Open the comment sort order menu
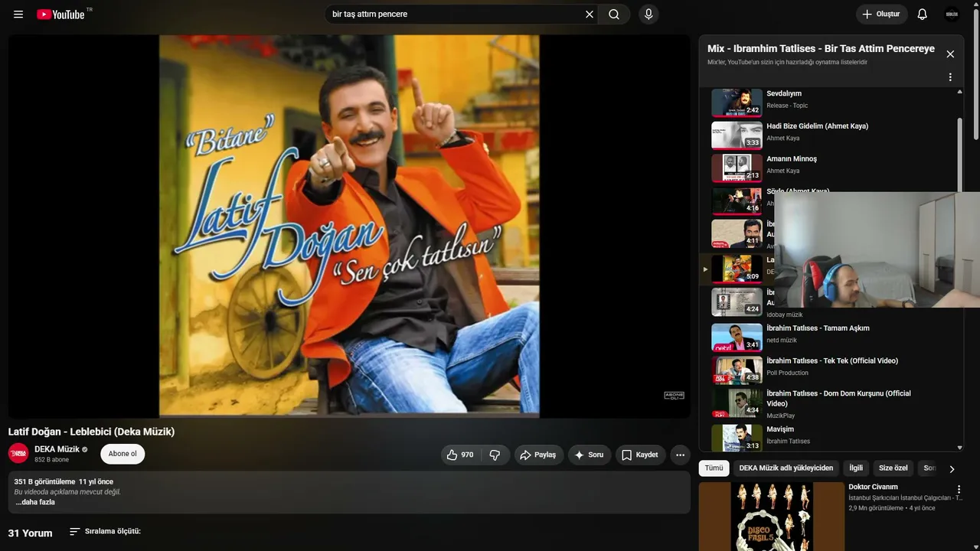 click(105, 531)
